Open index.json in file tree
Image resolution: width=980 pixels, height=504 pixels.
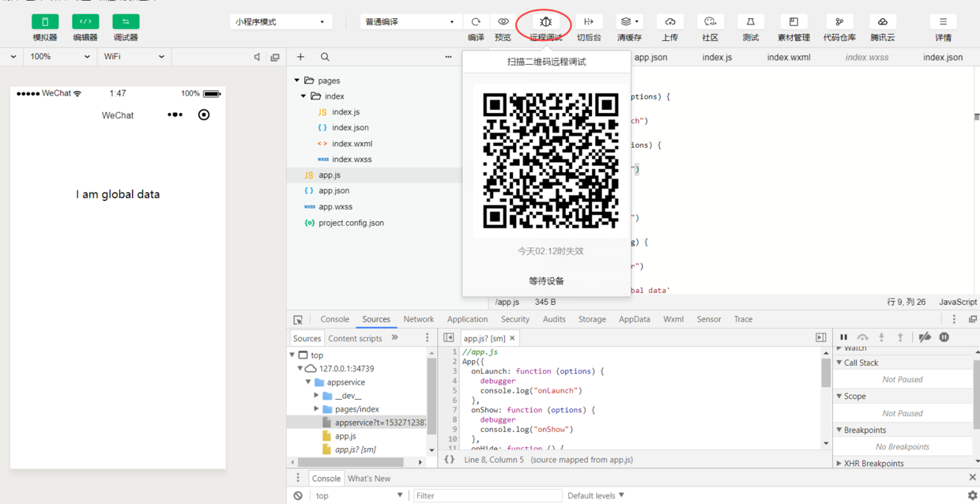click(x=350, y=128)
